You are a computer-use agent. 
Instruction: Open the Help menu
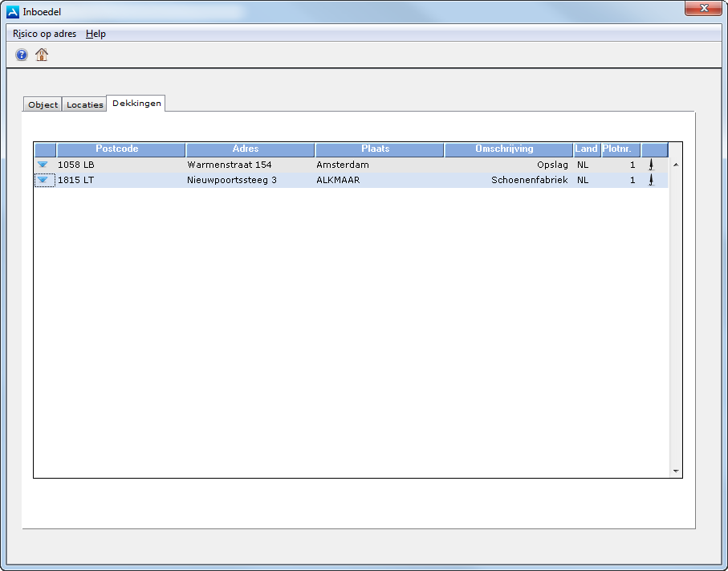[x=96, y=34]
